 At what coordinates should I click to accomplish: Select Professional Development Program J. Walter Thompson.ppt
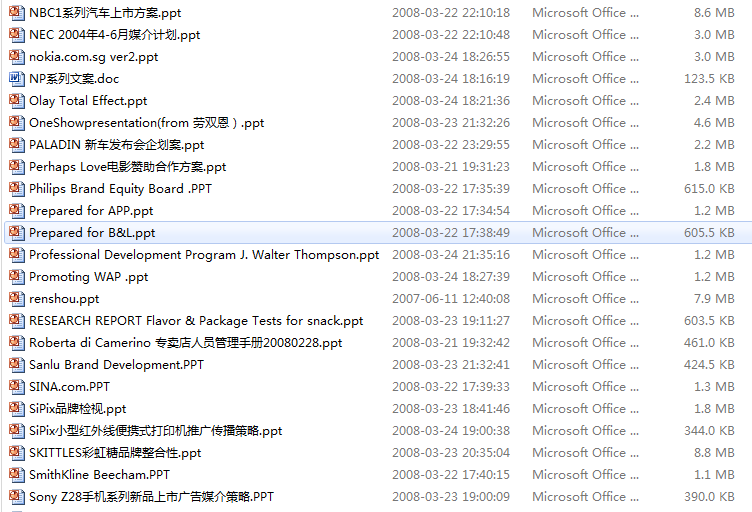coord(204,255)
